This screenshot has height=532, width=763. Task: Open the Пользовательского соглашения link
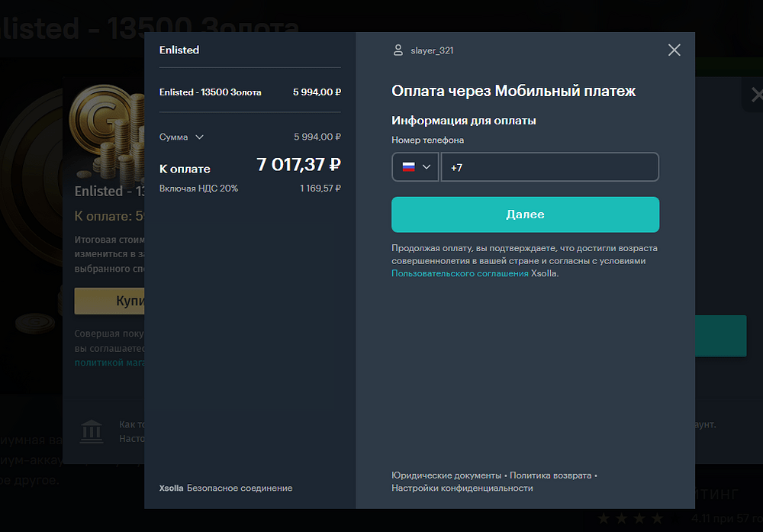(x=460, y=273)
